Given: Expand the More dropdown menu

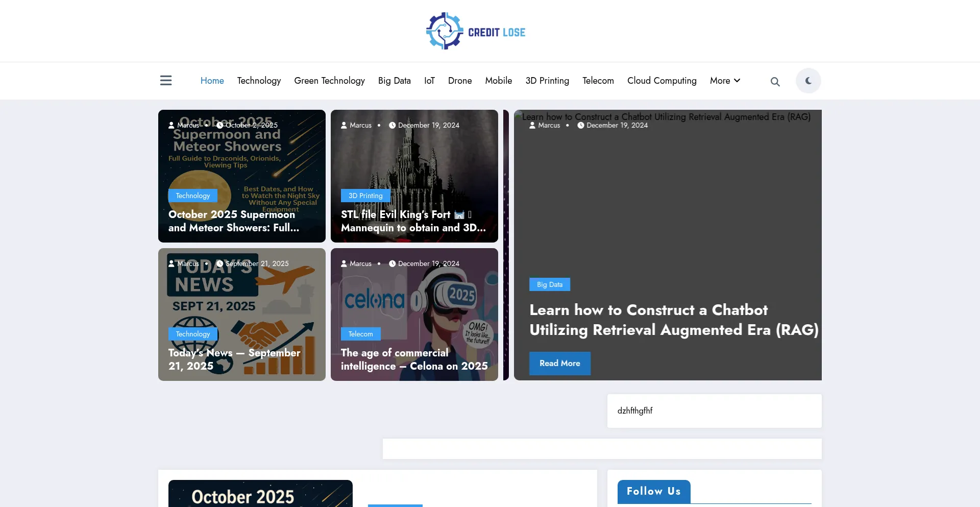Looking at the screenshot, I should [x=725, y=81].
